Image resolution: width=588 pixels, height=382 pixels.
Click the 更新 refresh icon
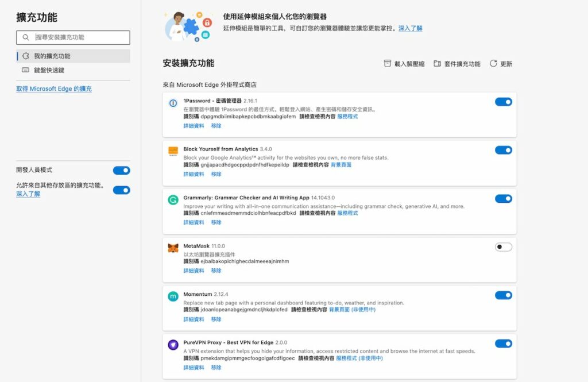493,63
